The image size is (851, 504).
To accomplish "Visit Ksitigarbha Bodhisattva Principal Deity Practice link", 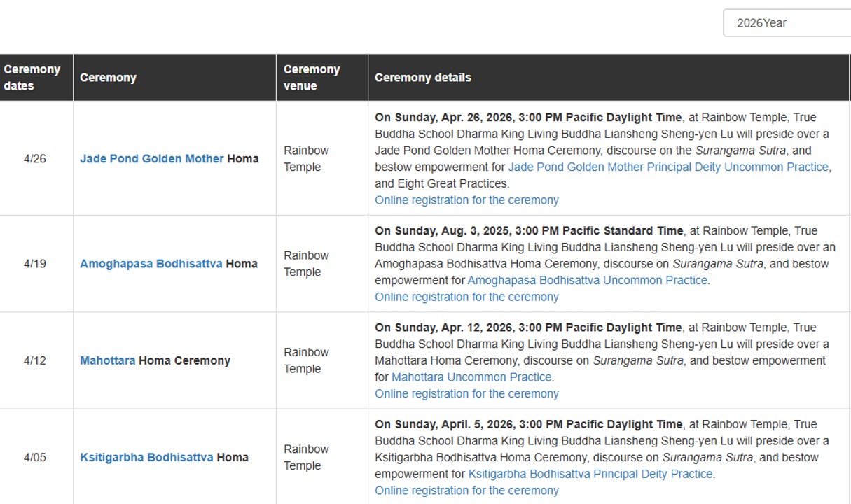I will [x=590, y=474].
